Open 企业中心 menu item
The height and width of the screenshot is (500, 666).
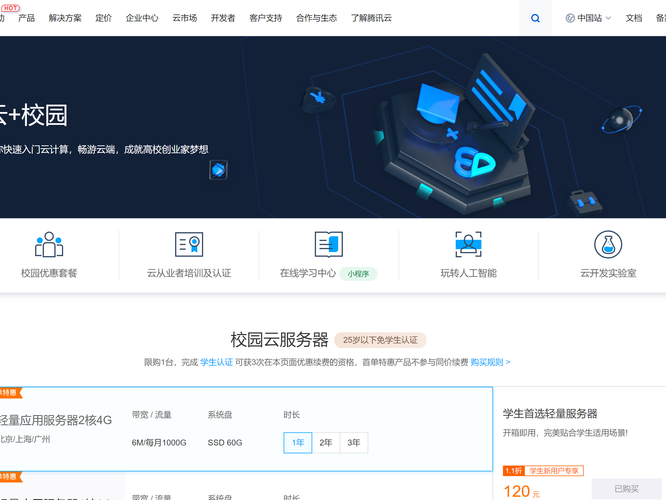tap(142, 18)
